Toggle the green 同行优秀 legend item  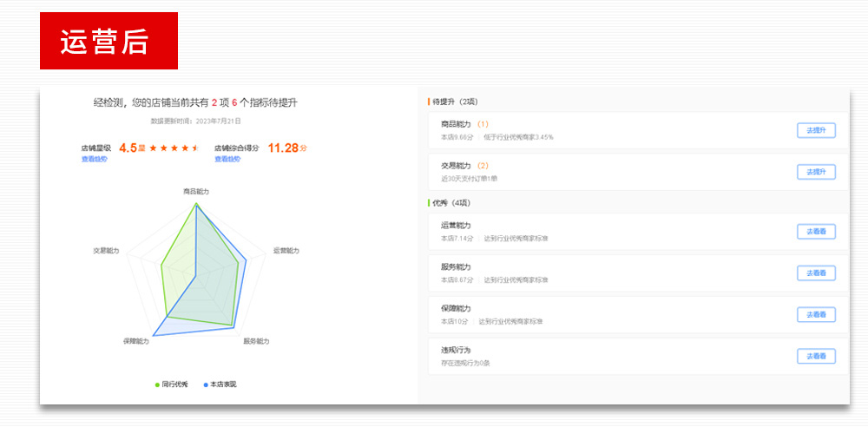click(170, 384)
